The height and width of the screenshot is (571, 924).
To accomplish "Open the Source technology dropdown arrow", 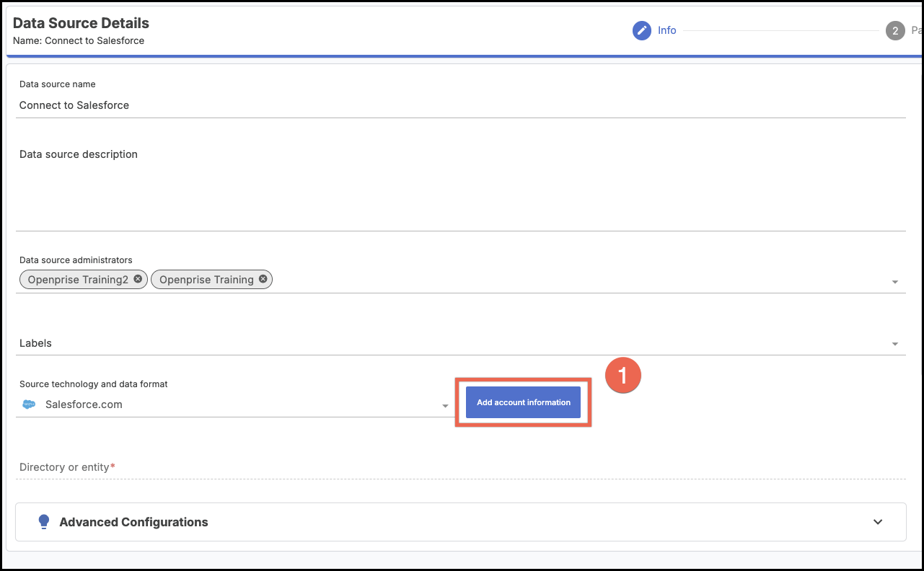I will pos(446,406).
